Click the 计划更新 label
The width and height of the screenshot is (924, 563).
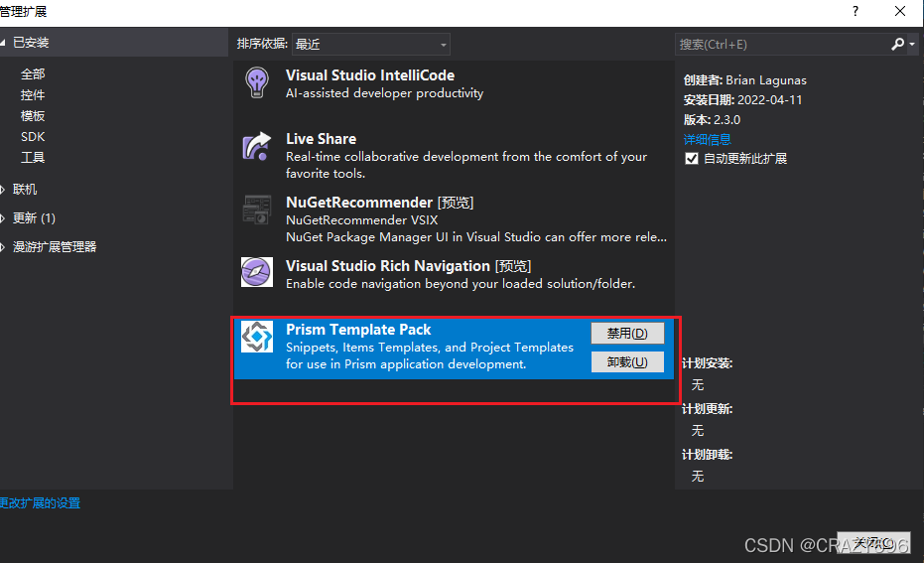coord(707,408)
